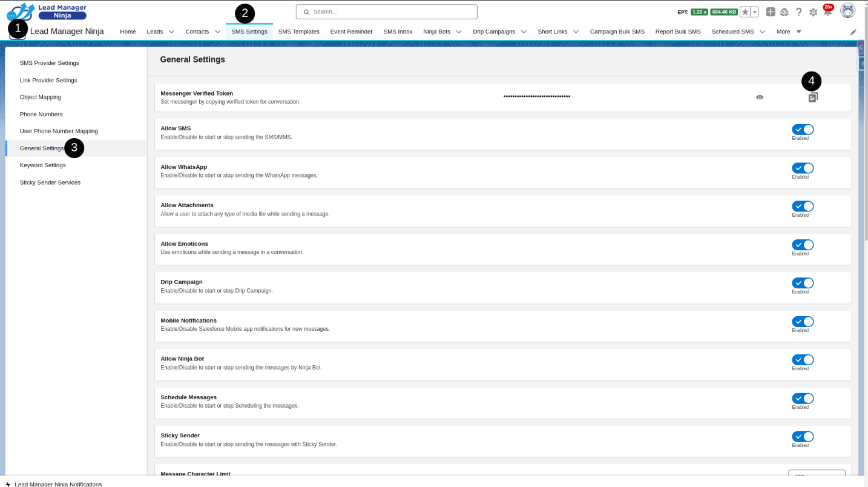Open the Help question mark icon
Screen dimensions: 868x487
pyautogui.click(x=799, y=12)
